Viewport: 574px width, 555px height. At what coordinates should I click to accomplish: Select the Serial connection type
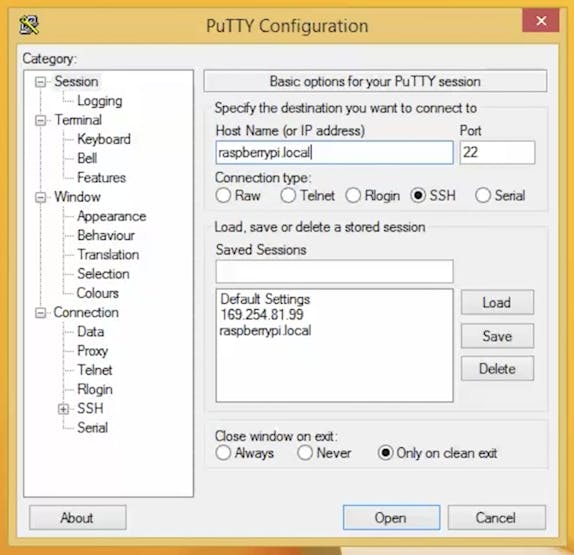(482, 195)
